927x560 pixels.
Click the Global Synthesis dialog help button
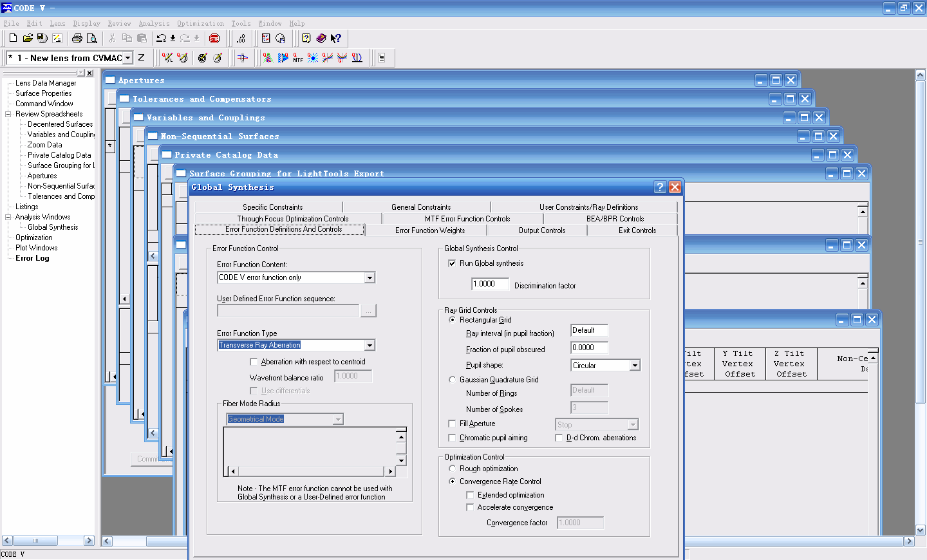[x=660, y=187]
